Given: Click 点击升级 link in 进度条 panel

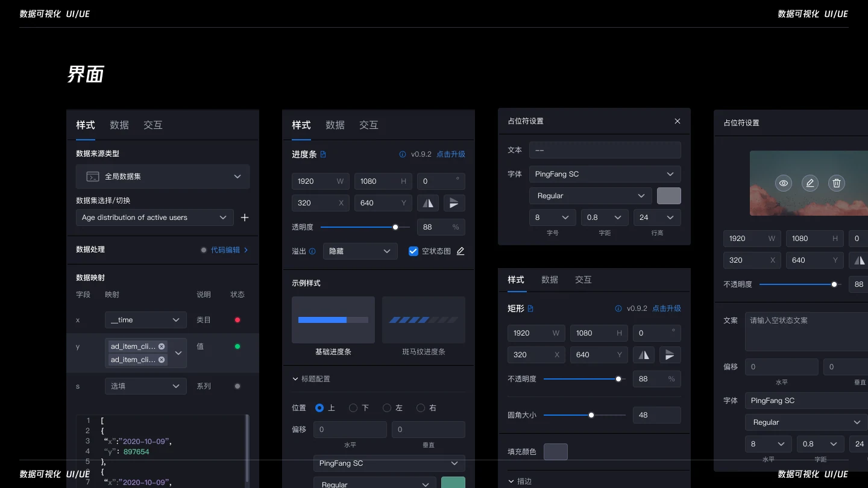Looking at the screenshot, I should click(451, 154).
